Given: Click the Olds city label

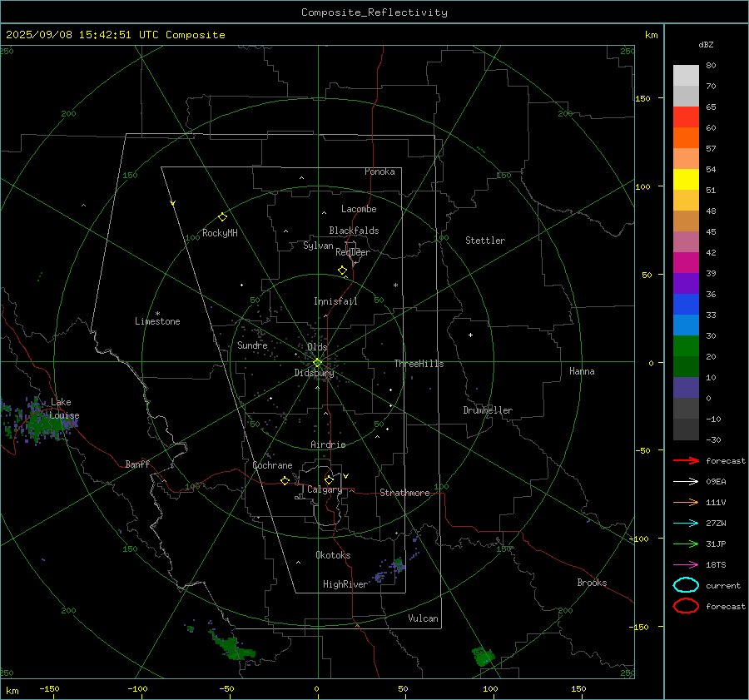Looking at the screenshot, I should coord(317,347).
